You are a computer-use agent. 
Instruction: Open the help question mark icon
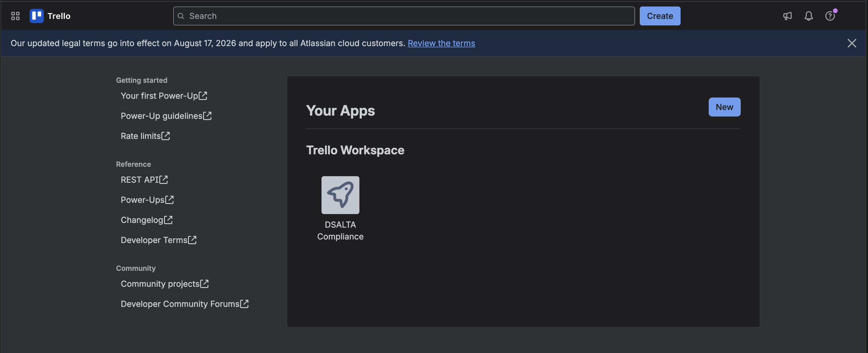[830, 16]
